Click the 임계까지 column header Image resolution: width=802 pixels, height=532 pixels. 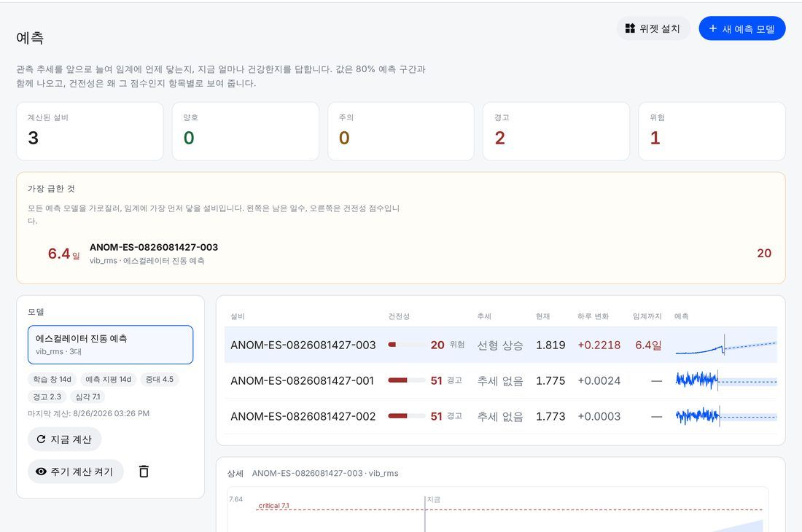pyautogui.click(x=647, y=316)
